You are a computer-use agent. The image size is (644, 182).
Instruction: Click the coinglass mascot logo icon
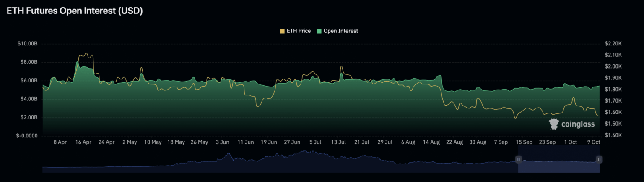coord(554,124)
